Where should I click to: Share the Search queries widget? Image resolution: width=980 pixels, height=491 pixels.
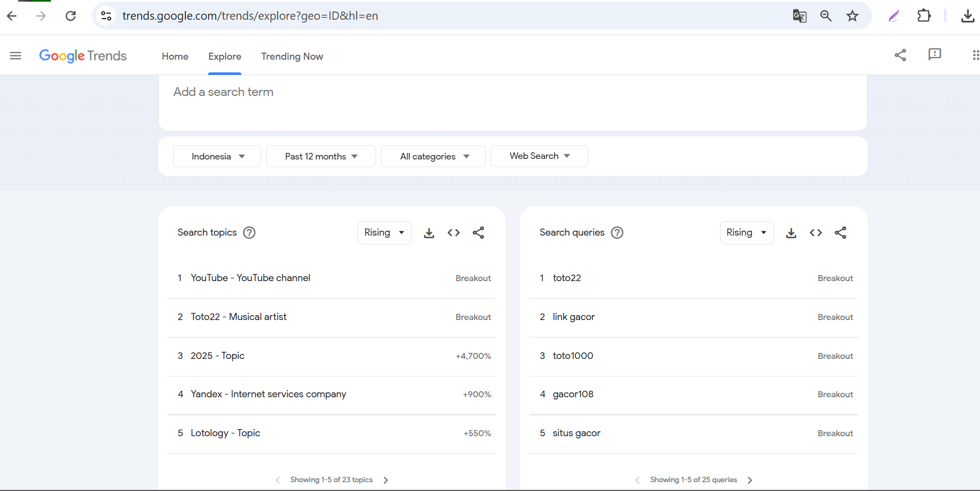point(841,233)
